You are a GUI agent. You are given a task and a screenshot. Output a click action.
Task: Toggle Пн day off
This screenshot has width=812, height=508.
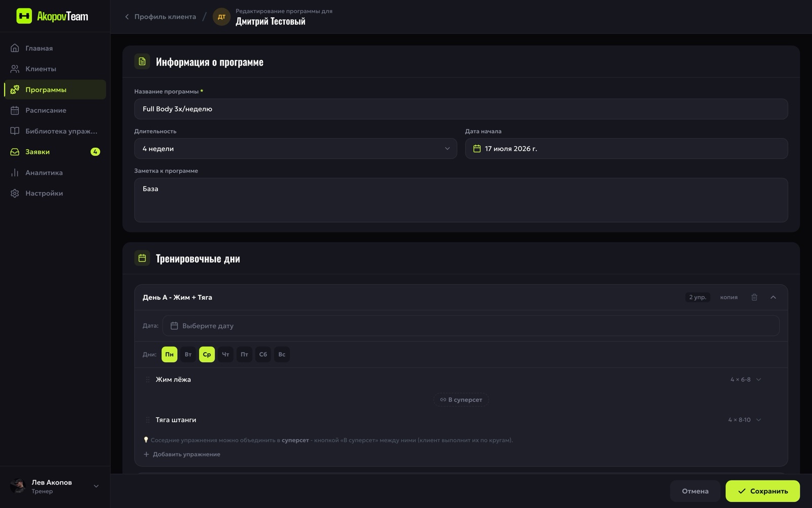click(170, 355)
